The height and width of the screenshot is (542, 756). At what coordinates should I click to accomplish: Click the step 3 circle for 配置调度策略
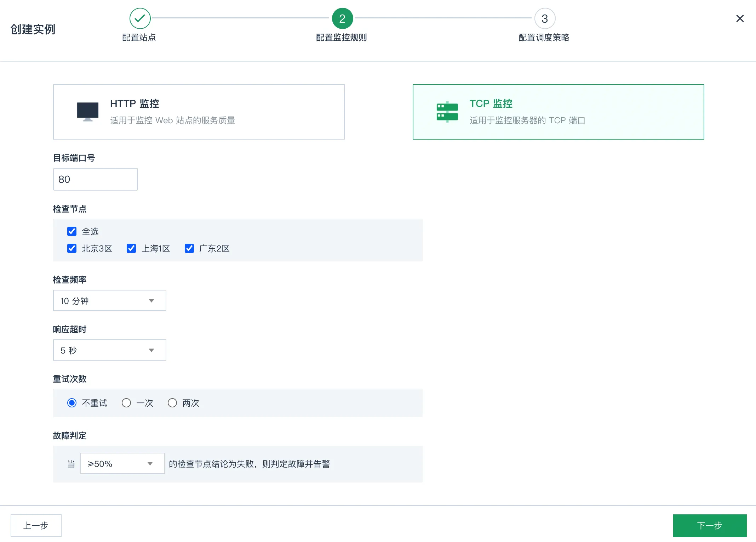545,18
